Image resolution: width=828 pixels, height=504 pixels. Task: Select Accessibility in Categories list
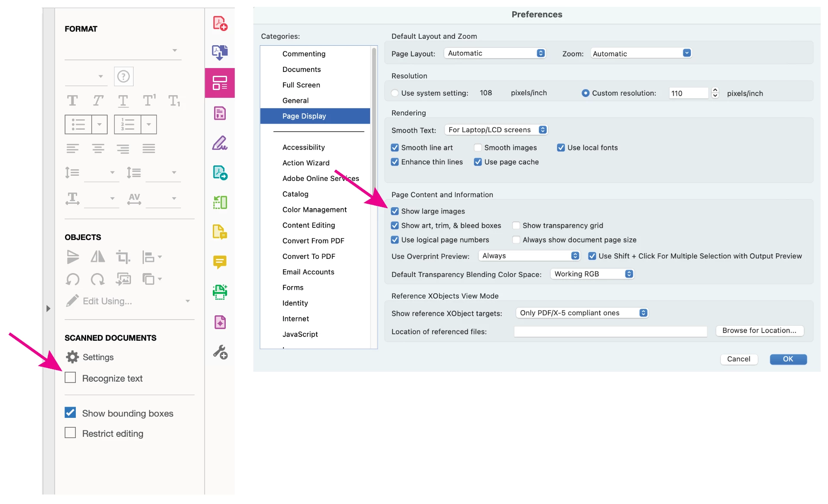click(303, 147)
